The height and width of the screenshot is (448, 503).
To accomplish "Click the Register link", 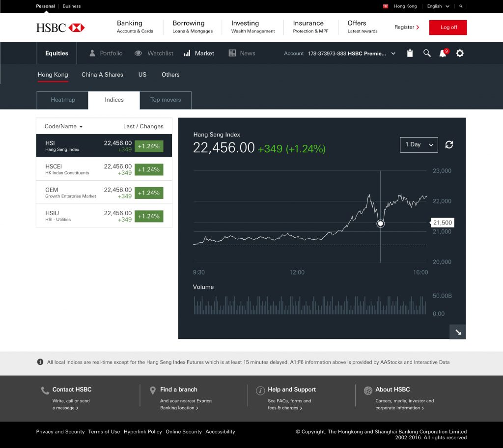I will [407, 28].
